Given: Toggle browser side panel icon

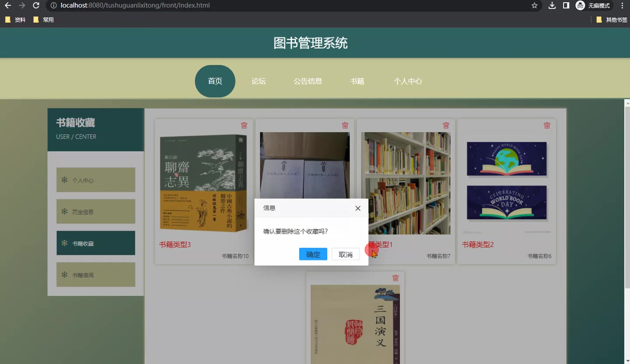Looking at the screenshot, I should 566,6.
